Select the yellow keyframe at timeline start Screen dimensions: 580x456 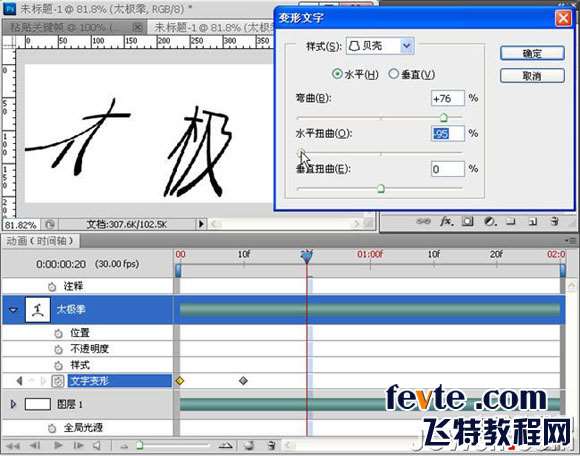click(x=180, y=381)
